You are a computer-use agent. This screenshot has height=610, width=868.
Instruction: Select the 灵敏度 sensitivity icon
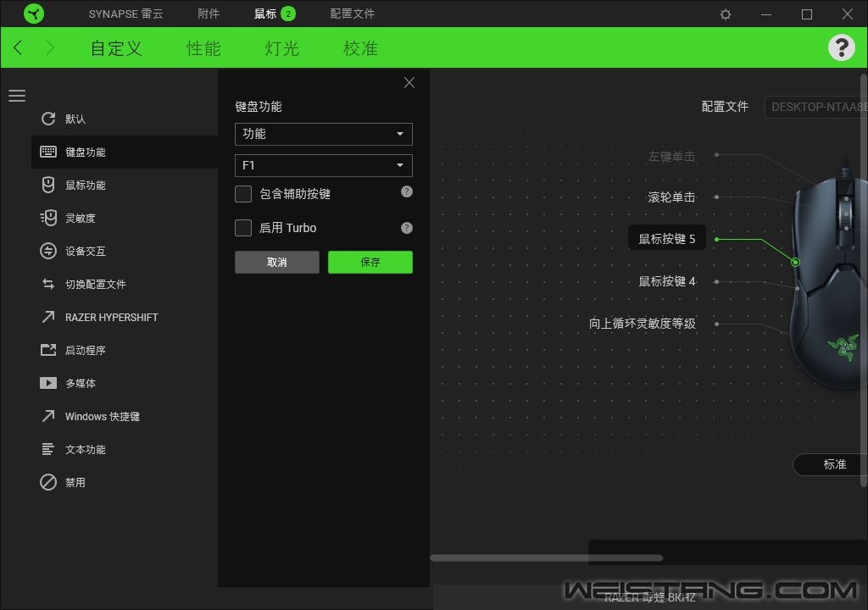(48, 218)
